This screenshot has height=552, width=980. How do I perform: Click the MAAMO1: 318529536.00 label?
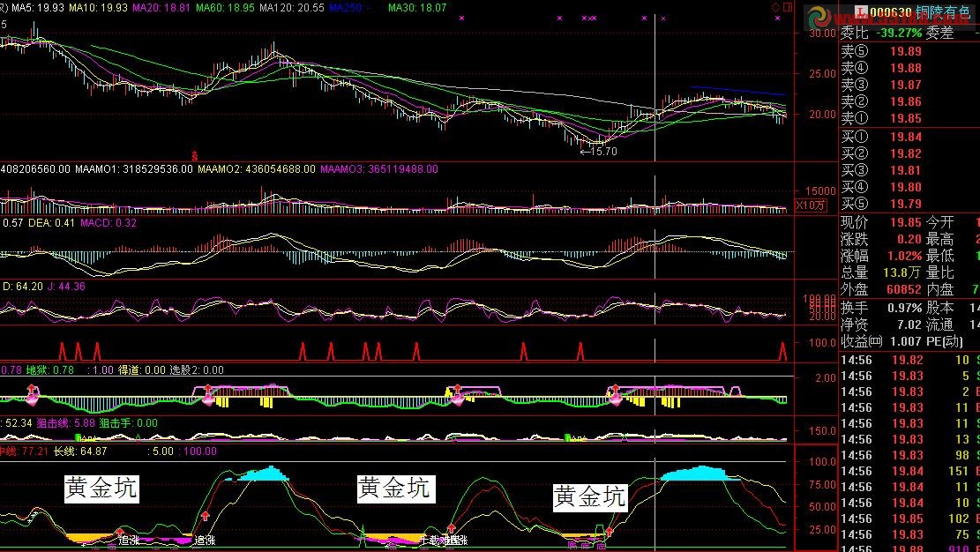[x=134, y=168]
